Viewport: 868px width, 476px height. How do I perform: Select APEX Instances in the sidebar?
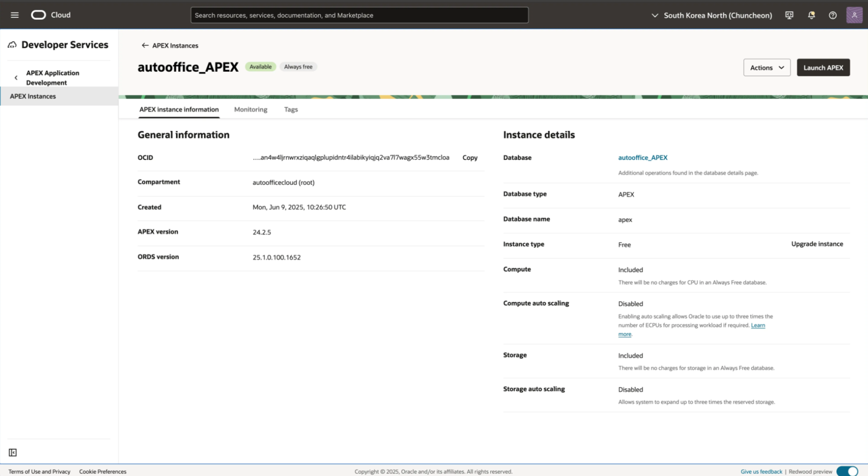pyautogui.click(x=59, y=96)
